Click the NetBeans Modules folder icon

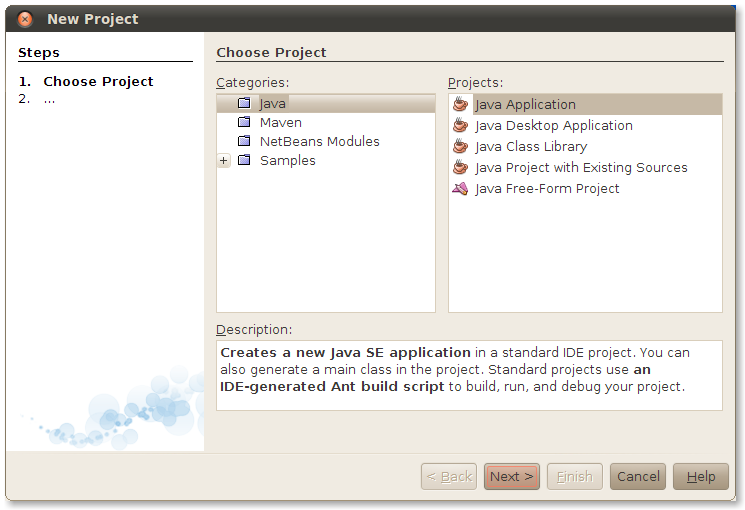click(x=244, y=141)
